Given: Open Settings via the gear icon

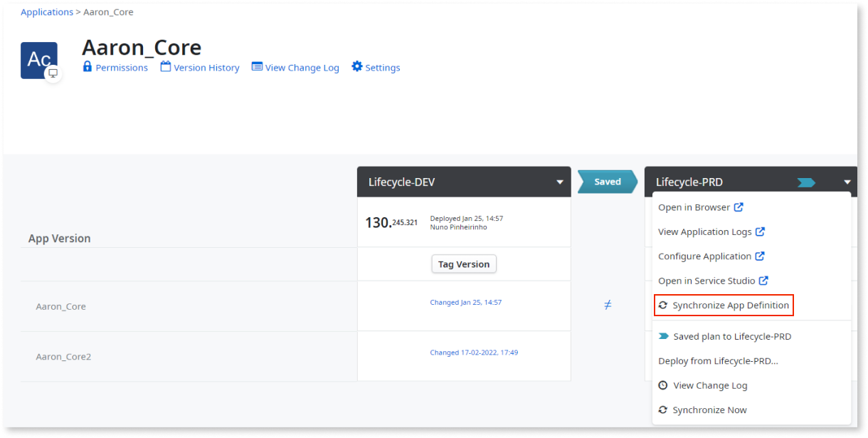Looking at the screenshot, I should (356, 66).
